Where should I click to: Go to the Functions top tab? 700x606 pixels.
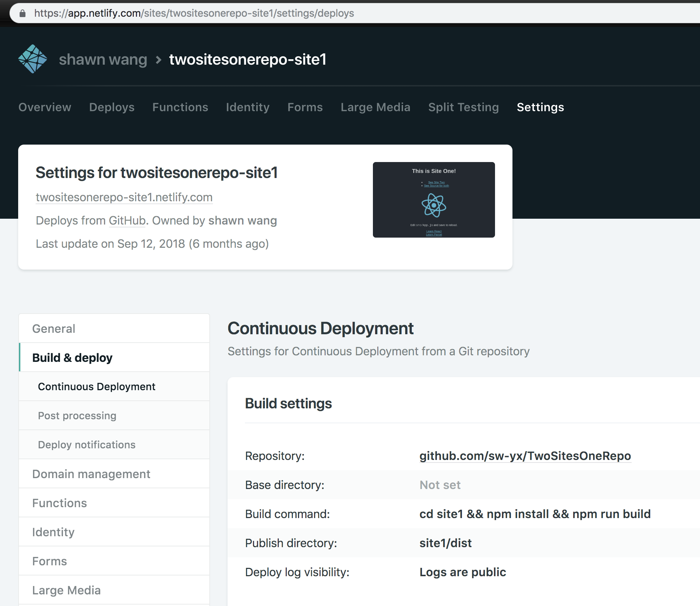point(180,107)
